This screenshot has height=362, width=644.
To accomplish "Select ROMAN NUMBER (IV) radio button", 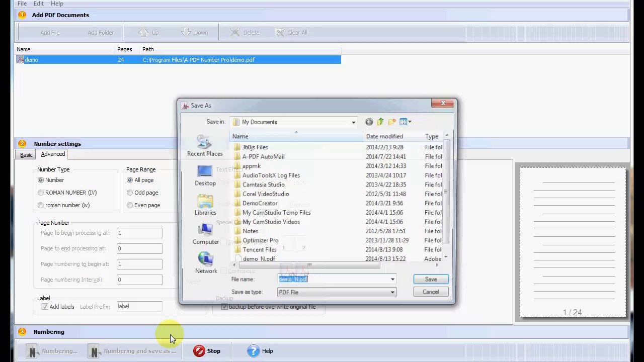I will pyautogui.click(x=41, y=193).
